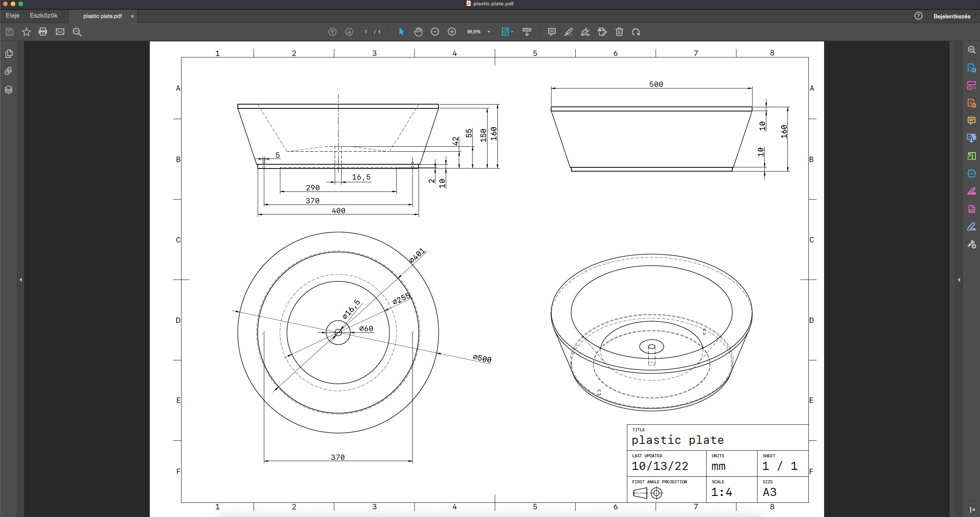Open the pink Edit PDF pencil tool

tap(972, 191)
